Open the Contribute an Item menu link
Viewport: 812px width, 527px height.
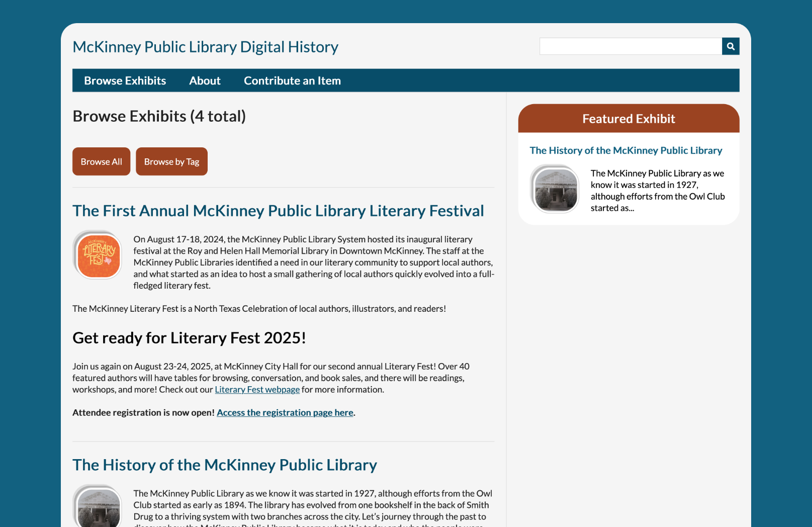click(292, 80)
